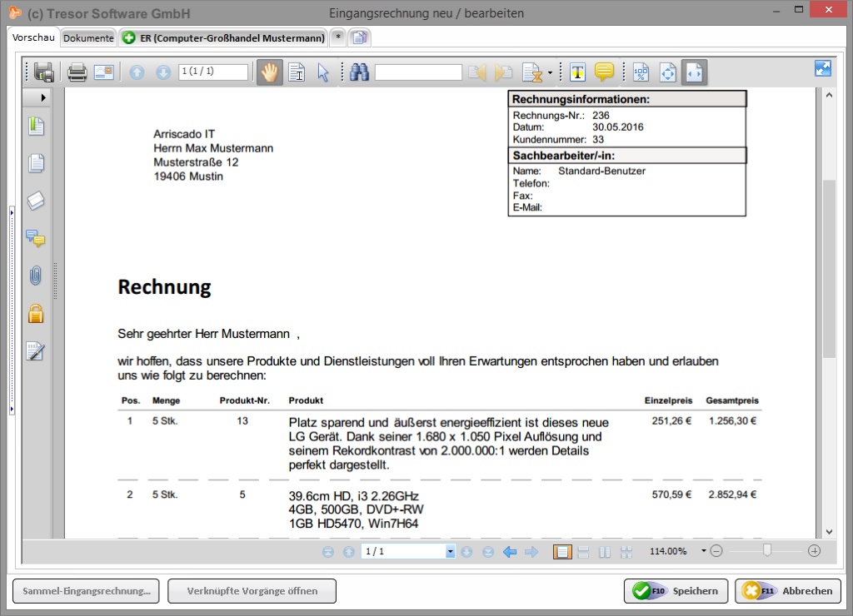The image size is (853, 616).
Task: Click the save disk icon in the toolbar
Action: [x=44, y=72]
